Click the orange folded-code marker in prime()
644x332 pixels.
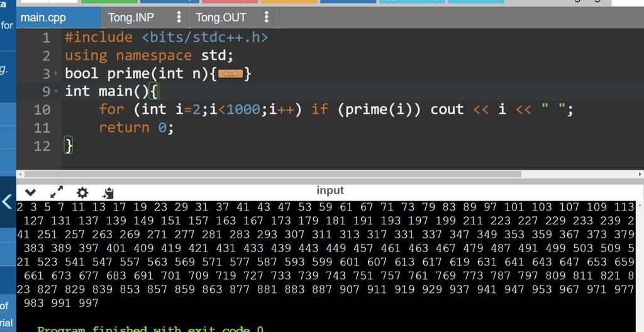pos(230,74)
